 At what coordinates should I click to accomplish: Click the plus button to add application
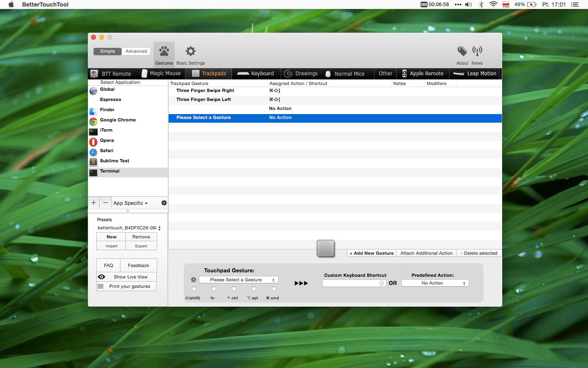(94, 203)
